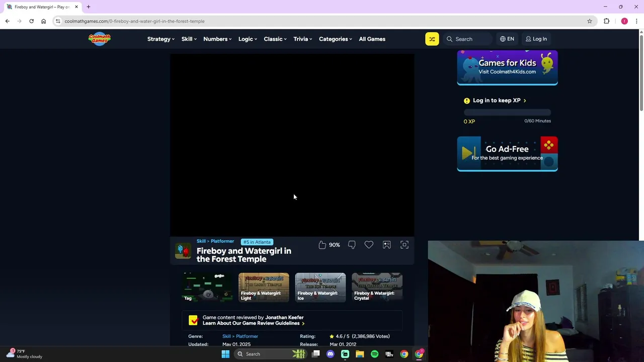Screen dimensions: 644x362
Task: Expand the Categories menu
Action: pyautogui.click(x=335, y=39)
